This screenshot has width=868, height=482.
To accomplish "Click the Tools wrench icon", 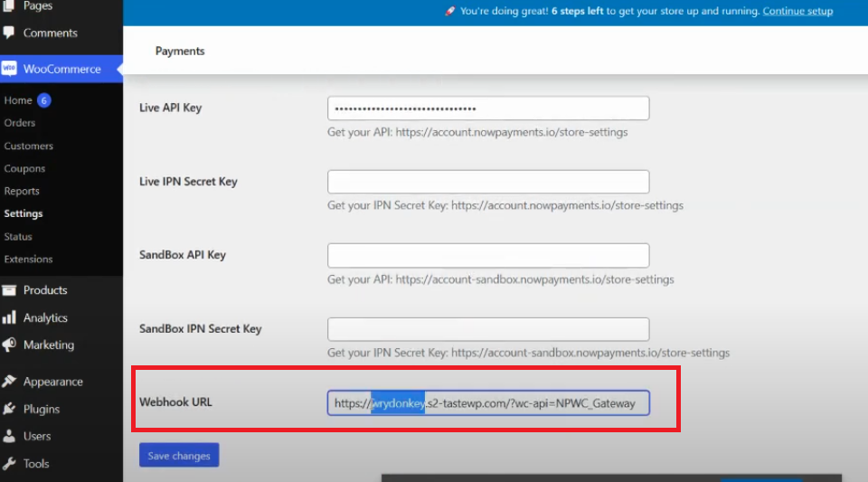I will tap(10, 463).
